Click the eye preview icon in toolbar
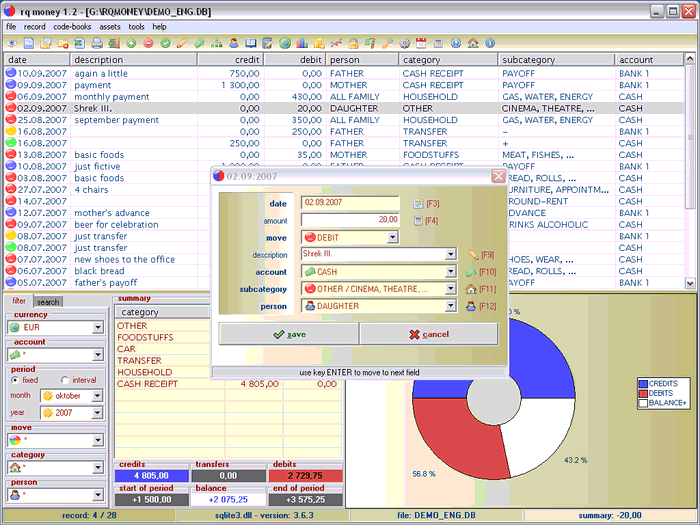 pyautogui.click(x=12, y=43)
